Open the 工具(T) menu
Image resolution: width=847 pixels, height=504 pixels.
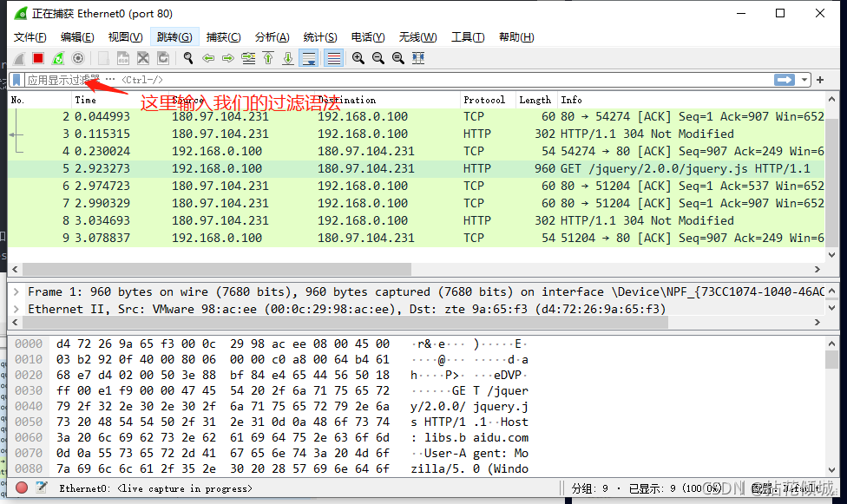coord(468,36)
